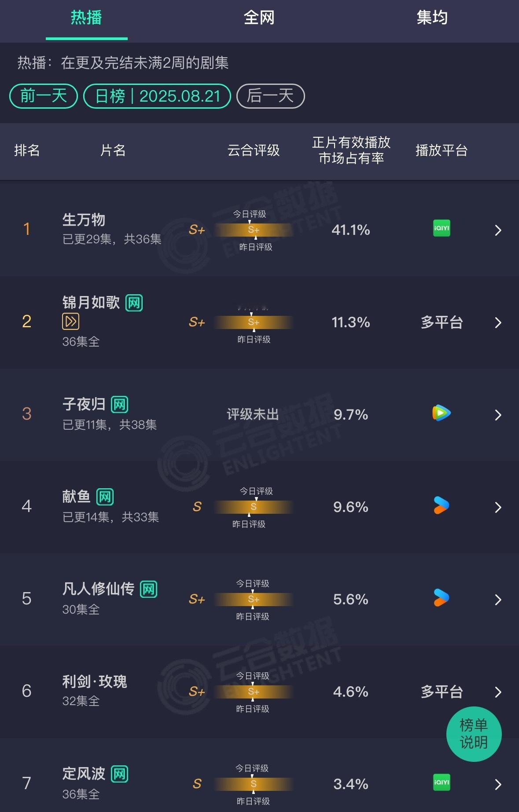
Task: Expand details arrow for 凡人修仙传 row
Action: coord(498,600)
